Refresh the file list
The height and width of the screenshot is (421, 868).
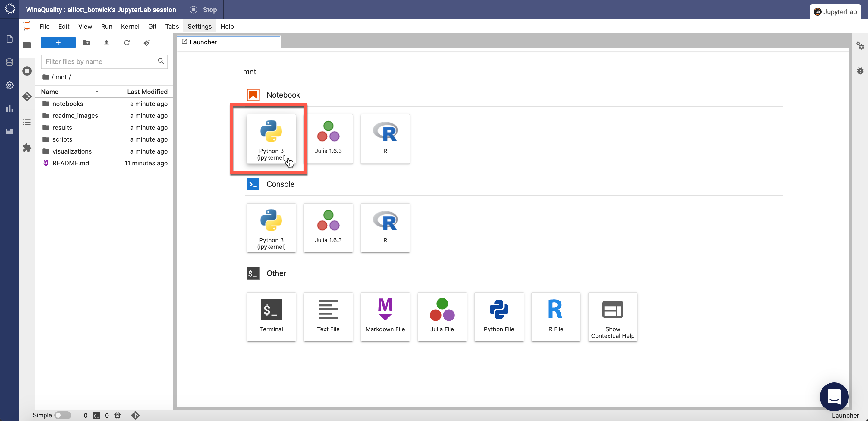(127, 43)
